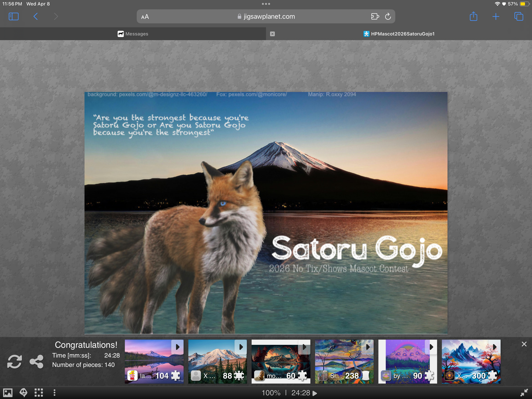Go back to the previous page
Image resolution: width=532 pixels, height=399 pixels.
click(x=36, y=17)
